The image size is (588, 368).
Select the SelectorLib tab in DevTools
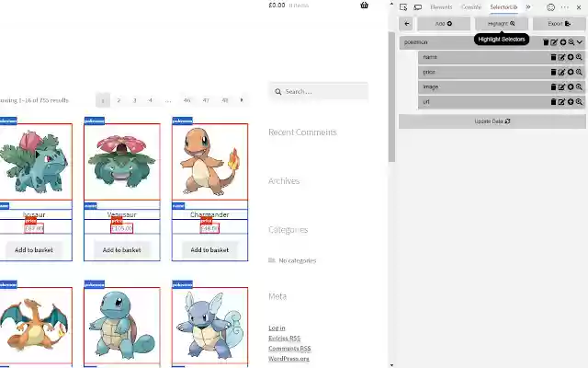pos(503,7)
